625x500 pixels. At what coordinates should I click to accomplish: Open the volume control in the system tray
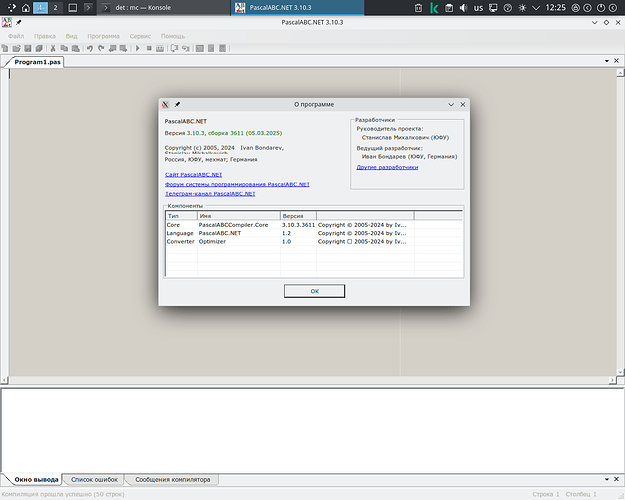[463, 8]
